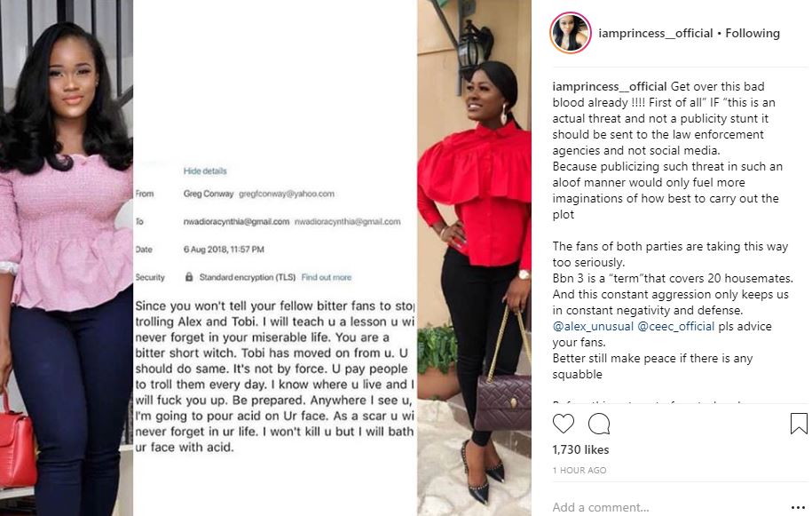Click the lock icon beside Standard encryption
This screenshot has height=516, width=812.
(189, 277)
